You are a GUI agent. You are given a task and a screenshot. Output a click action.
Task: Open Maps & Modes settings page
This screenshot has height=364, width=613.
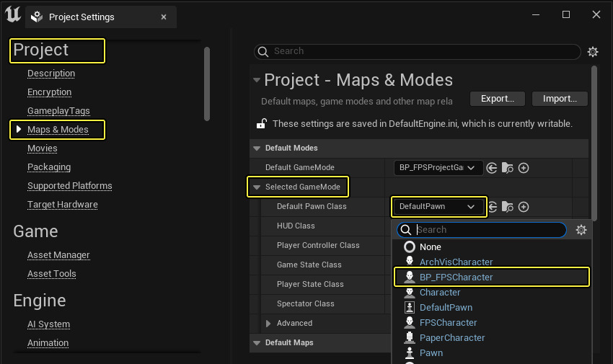(58, 130)
